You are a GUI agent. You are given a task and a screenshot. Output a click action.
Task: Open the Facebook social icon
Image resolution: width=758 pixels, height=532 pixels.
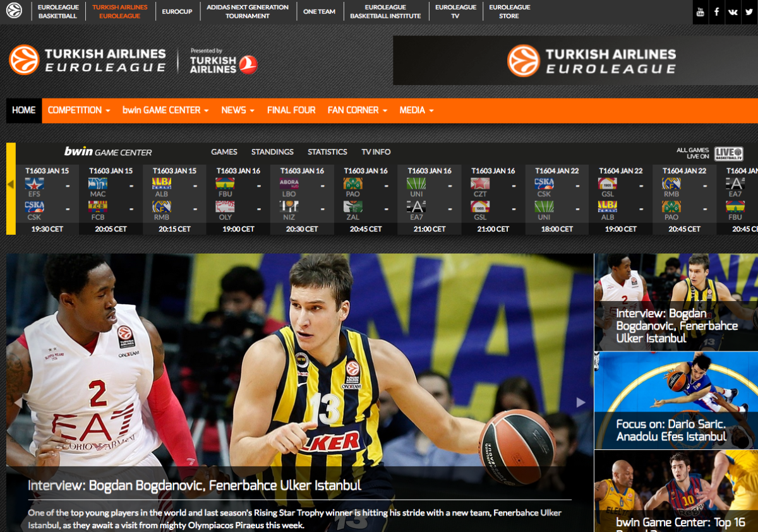click(716, 12)
